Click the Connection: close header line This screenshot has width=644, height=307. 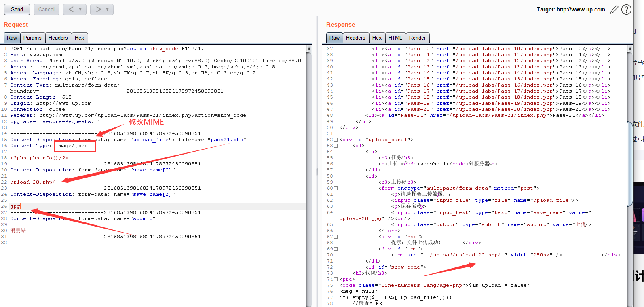[x=38, y=109]
